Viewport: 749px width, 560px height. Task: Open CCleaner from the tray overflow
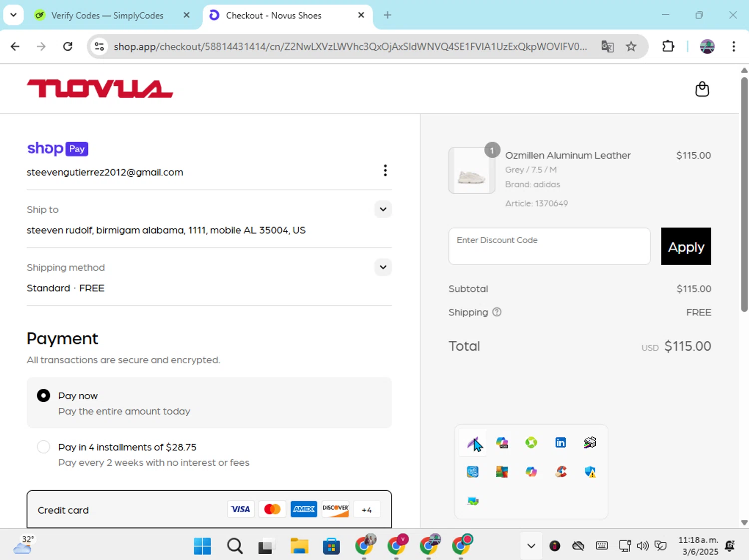point(561,472)
